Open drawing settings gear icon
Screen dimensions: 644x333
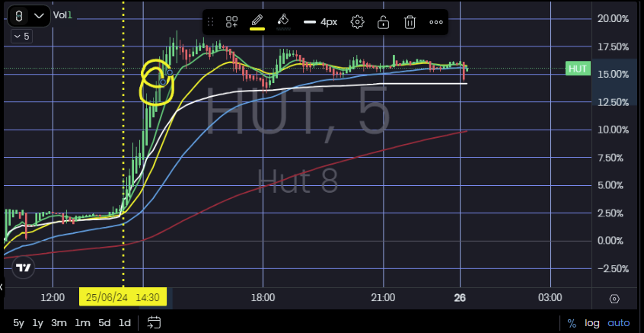pos(357,21)
